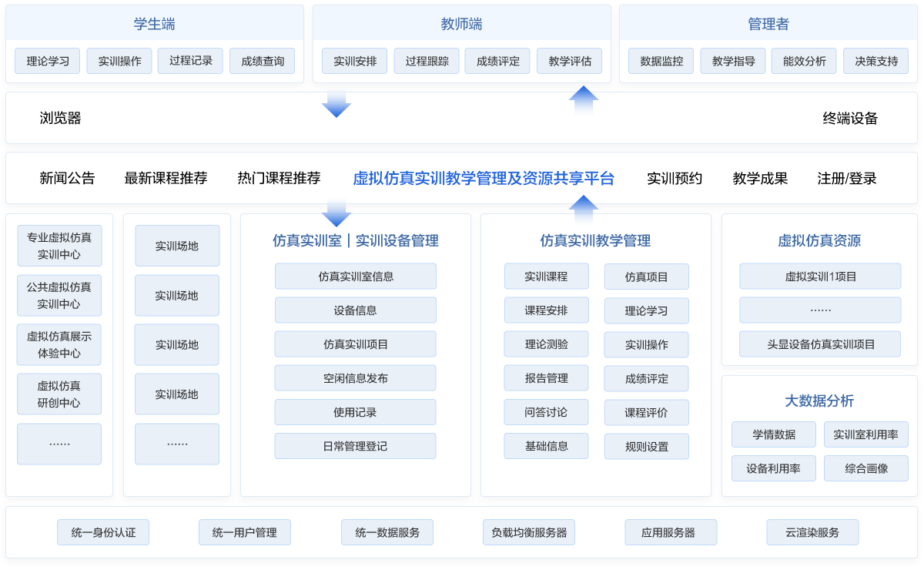Image resolution: width=924 pixels, height=570 pixels.
Task: Open 空闲信息发布 in equipment management
Action: pos(355,378)
